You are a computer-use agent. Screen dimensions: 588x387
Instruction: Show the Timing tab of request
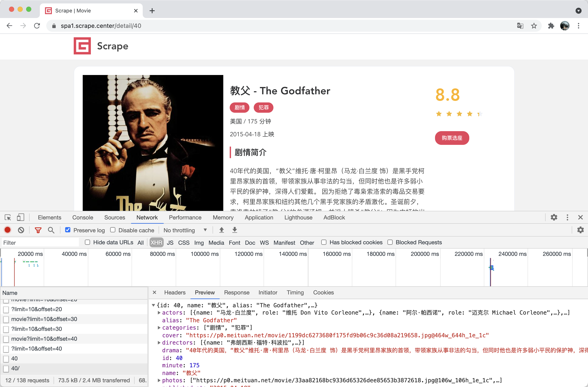pyautogui.click(x=295, y=292)
